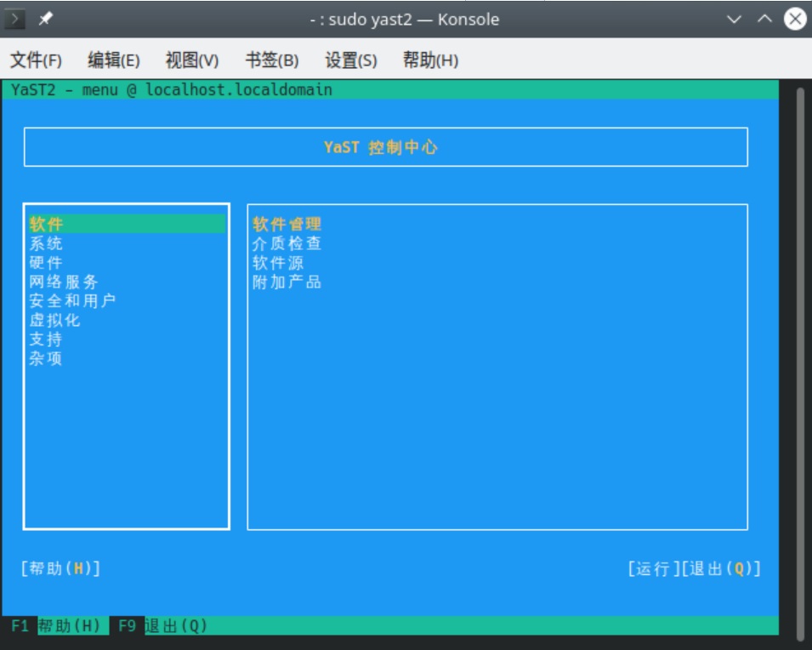This screenshot has height=650, width=812.
Task: Choose the 介质检查 module
Action: point(287,243)
